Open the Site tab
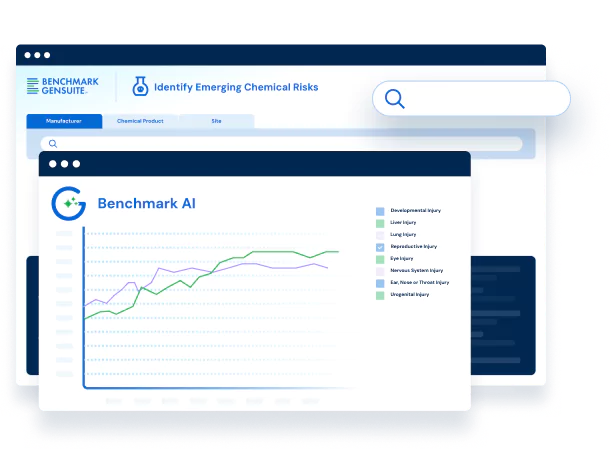 [x=217, y=121]
